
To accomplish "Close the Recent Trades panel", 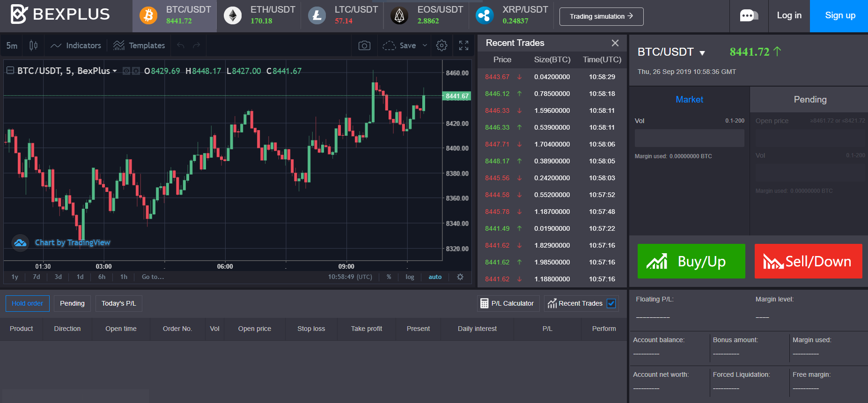I will point(615,43).
